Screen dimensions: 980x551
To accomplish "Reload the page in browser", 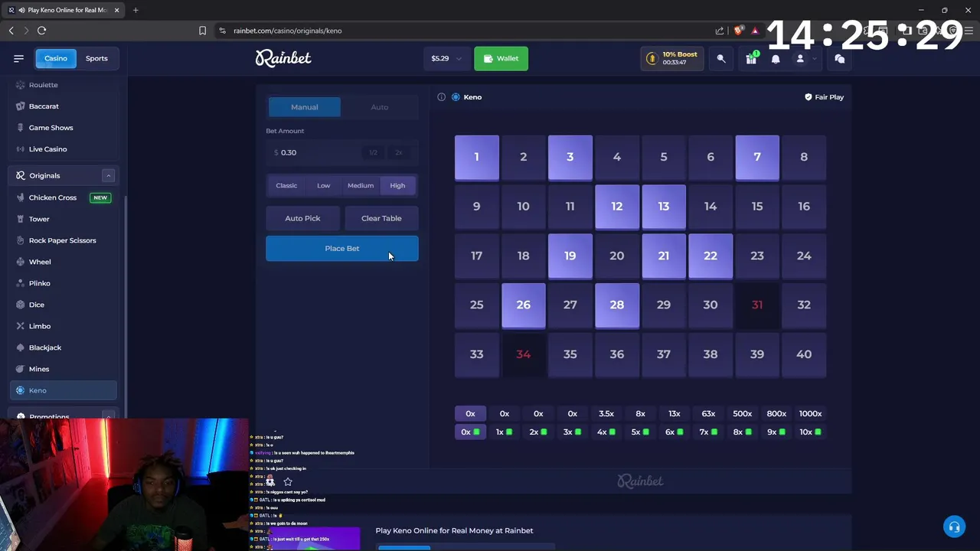I will point(41,31).
